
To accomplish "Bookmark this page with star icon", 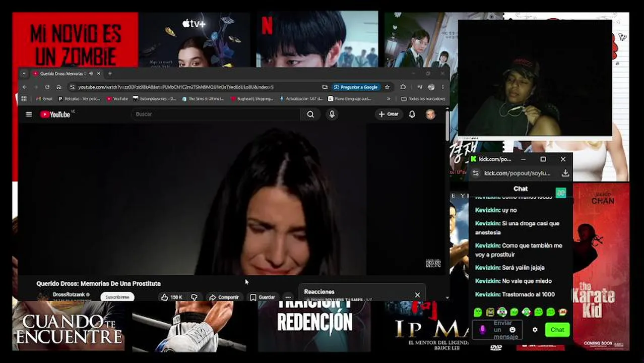I will coord(387,87).
